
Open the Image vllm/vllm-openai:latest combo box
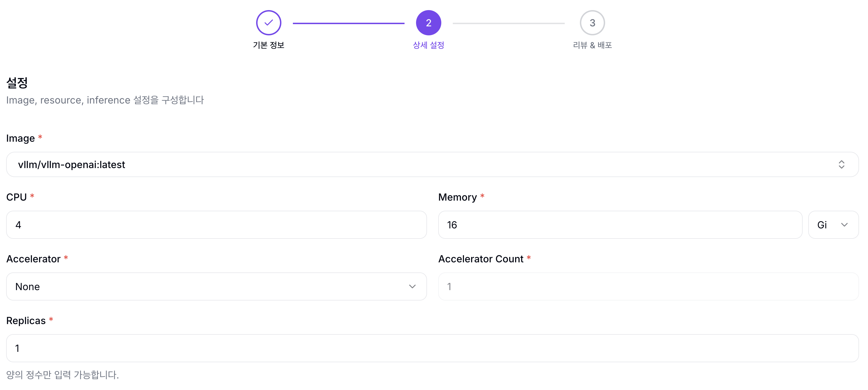432,164
